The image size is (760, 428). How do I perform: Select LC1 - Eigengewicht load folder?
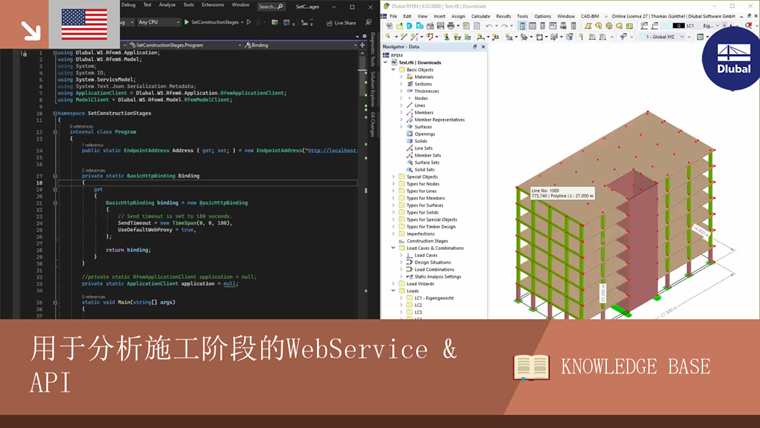click(434, 298)
